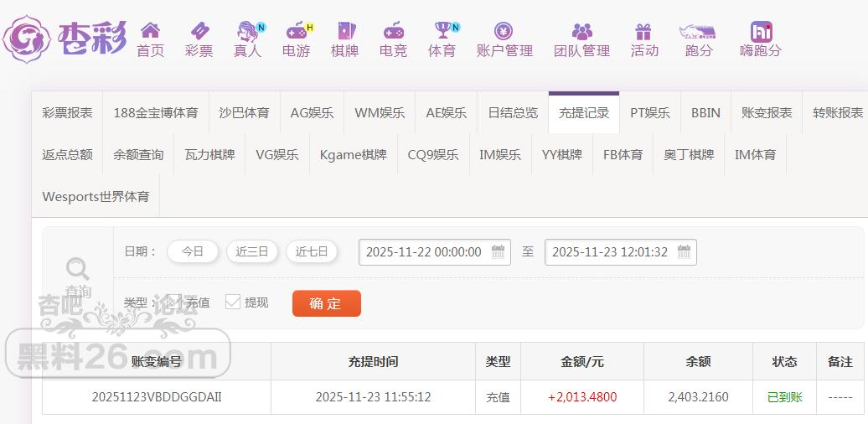Select the 今日 today filter button
The image size is (868, 424).
(x=193, y=251)
